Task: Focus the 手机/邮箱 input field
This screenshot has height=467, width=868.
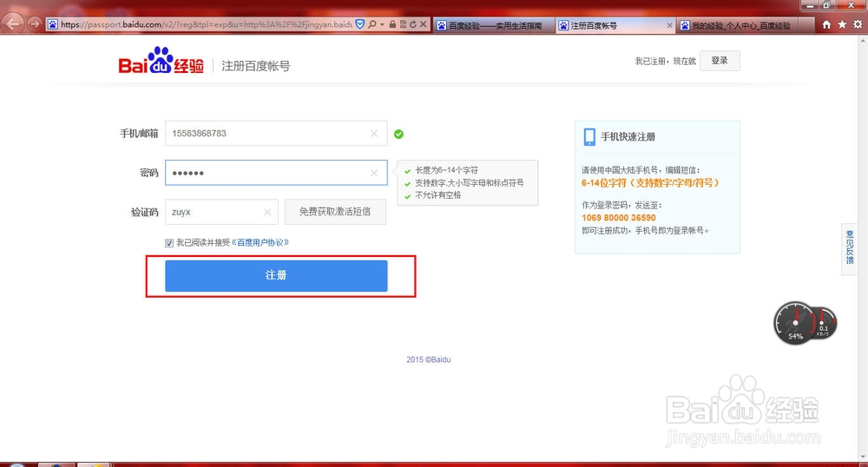Action: click(x=276, y=134)
